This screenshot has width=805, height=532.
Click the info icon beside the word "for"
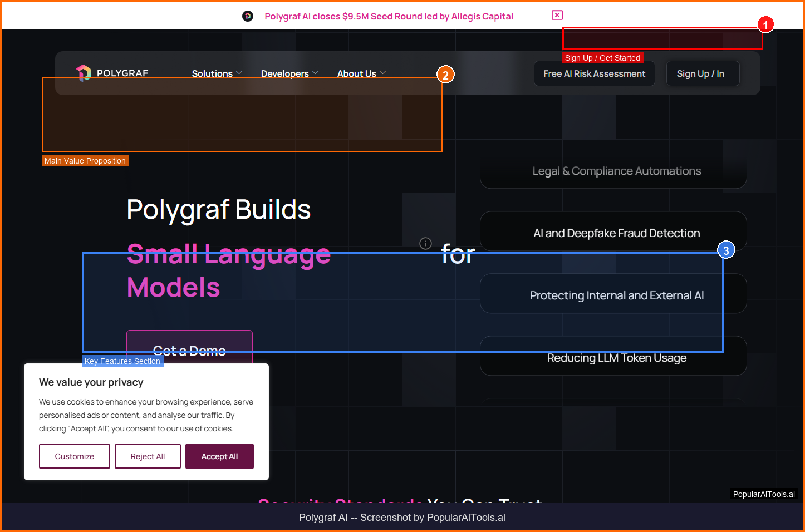(425, 243)
